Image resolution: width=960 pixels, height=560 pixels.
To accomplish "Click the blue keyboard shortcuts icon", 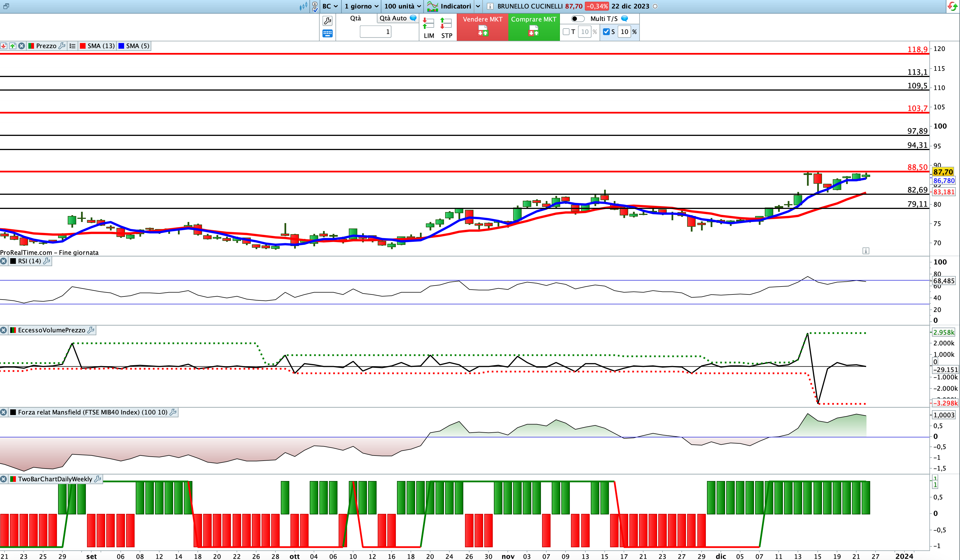I will pos(327,33).
